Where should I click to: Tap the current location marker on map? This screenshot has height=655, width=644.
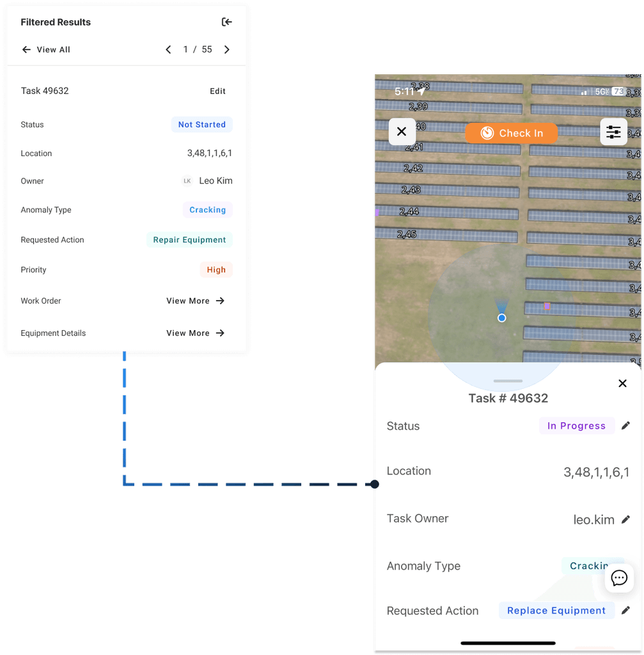coord(502,317)
